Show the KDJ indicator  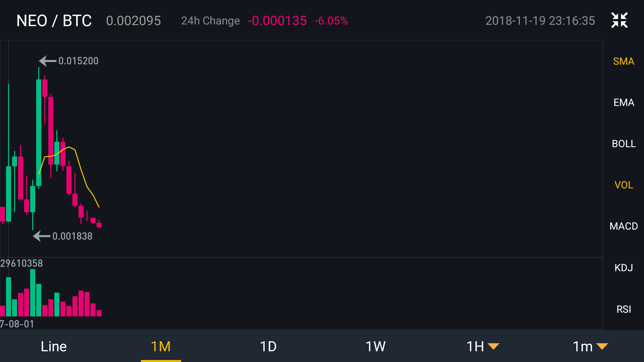point(624,268)
